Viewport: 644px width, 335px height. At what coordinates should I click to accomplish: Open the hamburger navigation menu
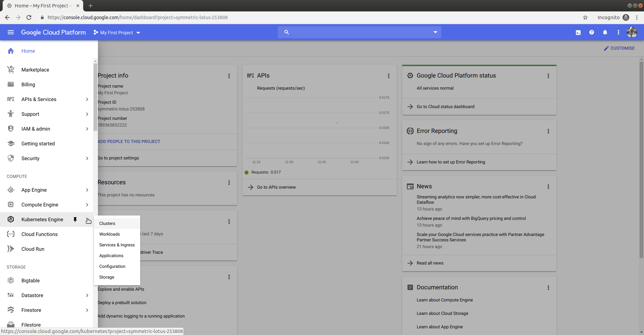(11, 32)
